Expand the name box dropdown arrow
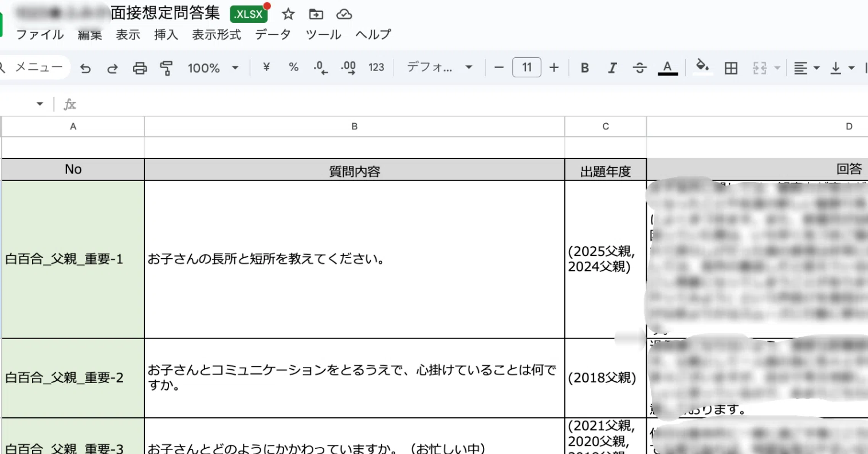Viewport: 868px width, 454px height. 40,104
